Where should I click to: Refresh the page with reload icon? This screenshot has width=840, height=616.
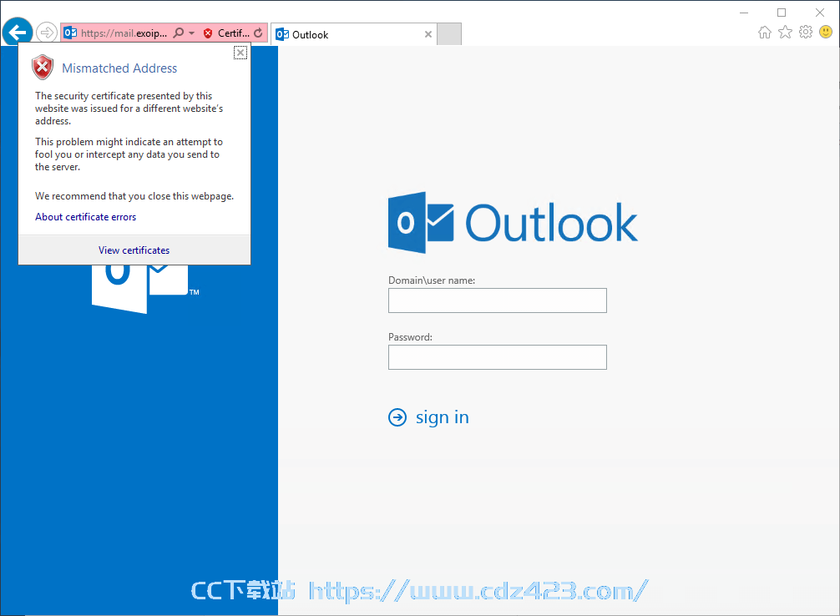(258, 33)
